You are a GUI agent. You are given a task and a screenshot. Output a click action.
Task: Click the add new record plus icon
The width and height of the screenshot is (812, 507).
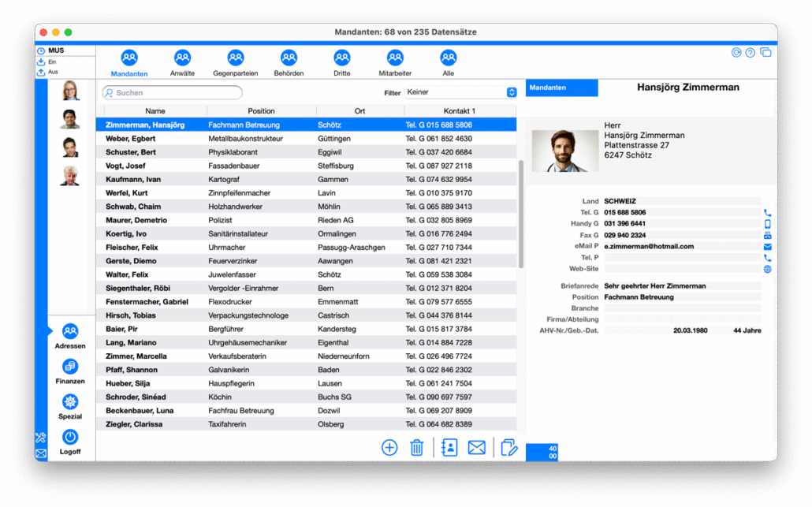(389, 448)
